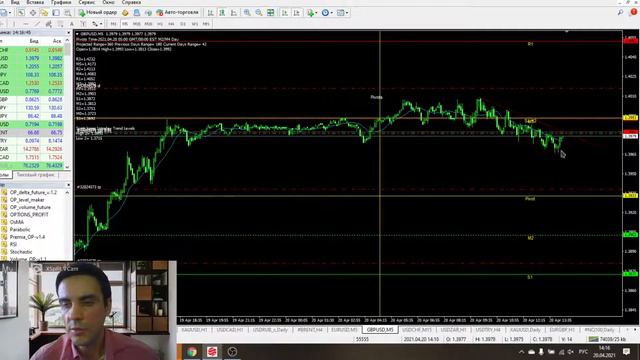This screenshot has height=360, width=640.
Task: Zoom in on the chart
Action: point(247,13)
